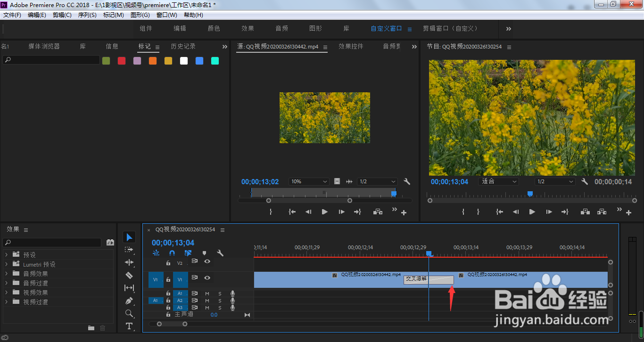The width and height of the screenshot is (644, 342).
Task: Switch to 历史记录 tab
Action: (x=183, y=46)
